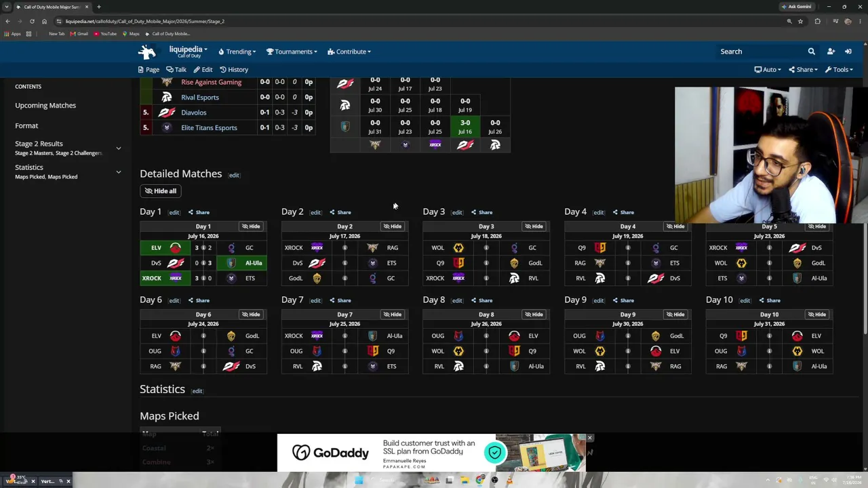Bookmark this page with the star icon
868x488 pixels.
pos(800,21)
